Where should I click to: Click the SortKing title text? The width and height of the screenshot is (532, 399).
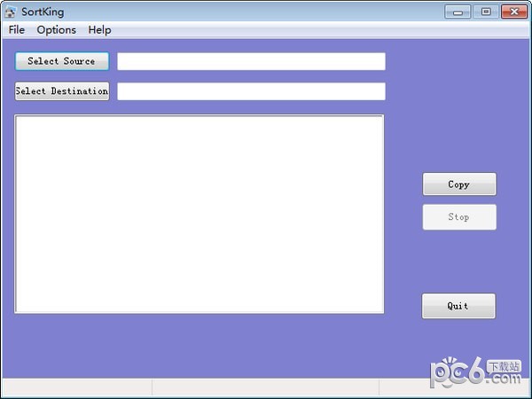point(43,12)
